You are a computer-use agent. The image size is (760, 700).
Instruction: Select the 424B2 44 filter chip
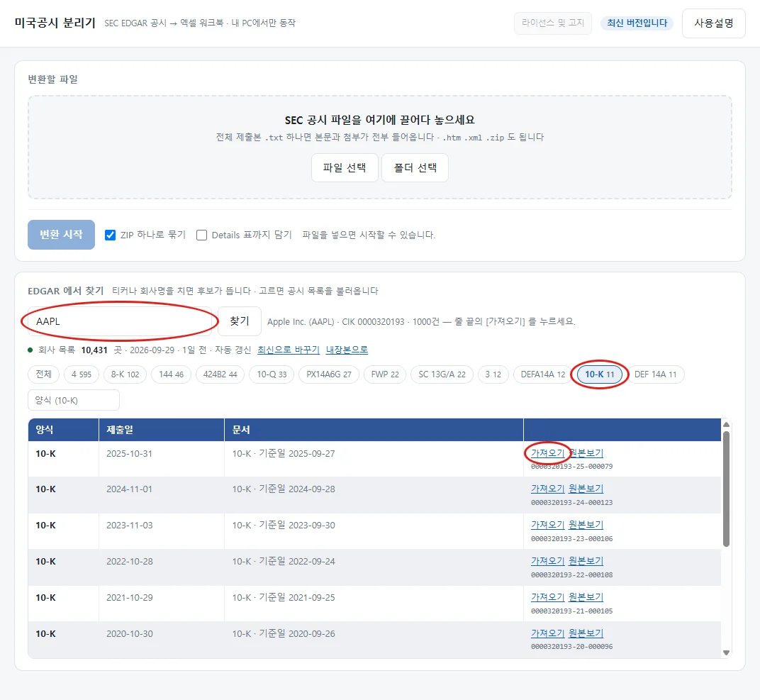pos(220,374)
